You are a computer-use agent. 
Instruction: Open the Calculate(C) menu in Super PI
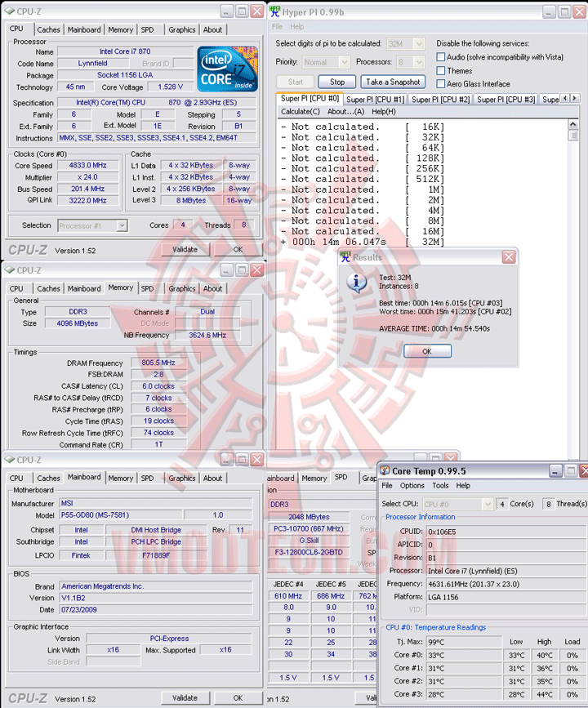point(301,112)
